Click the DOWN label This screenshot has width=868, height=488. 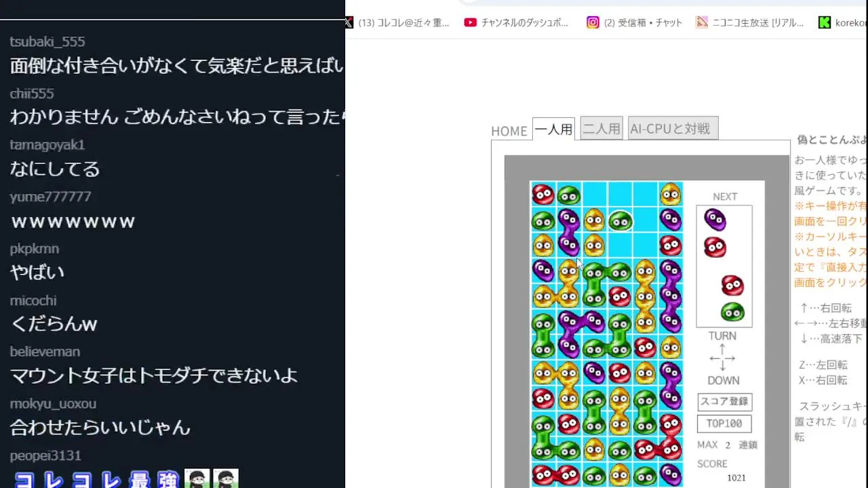724,380
